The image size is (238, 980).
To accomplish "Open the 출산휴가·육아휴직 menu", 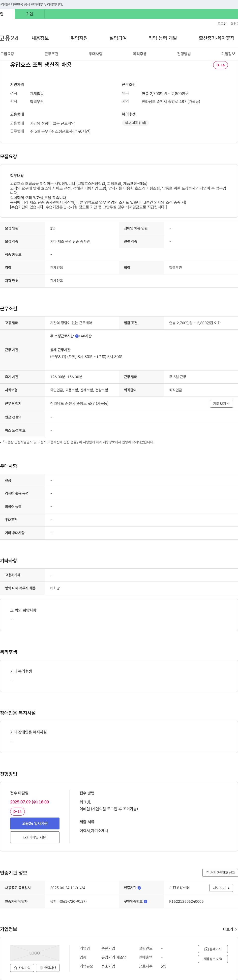I will click(216, 38).
